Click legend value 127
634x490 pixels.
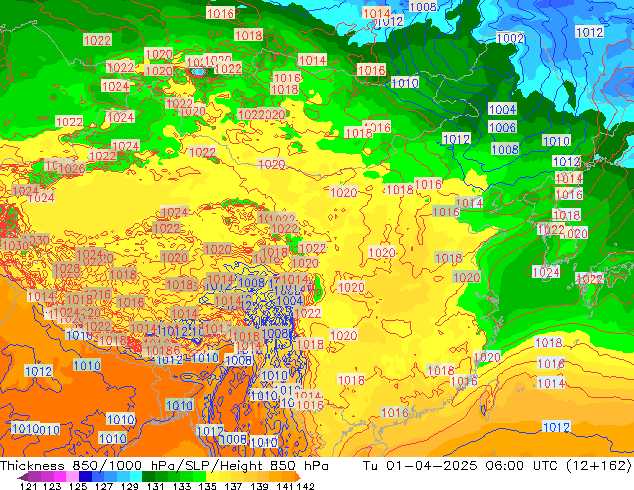pos(104,486)
